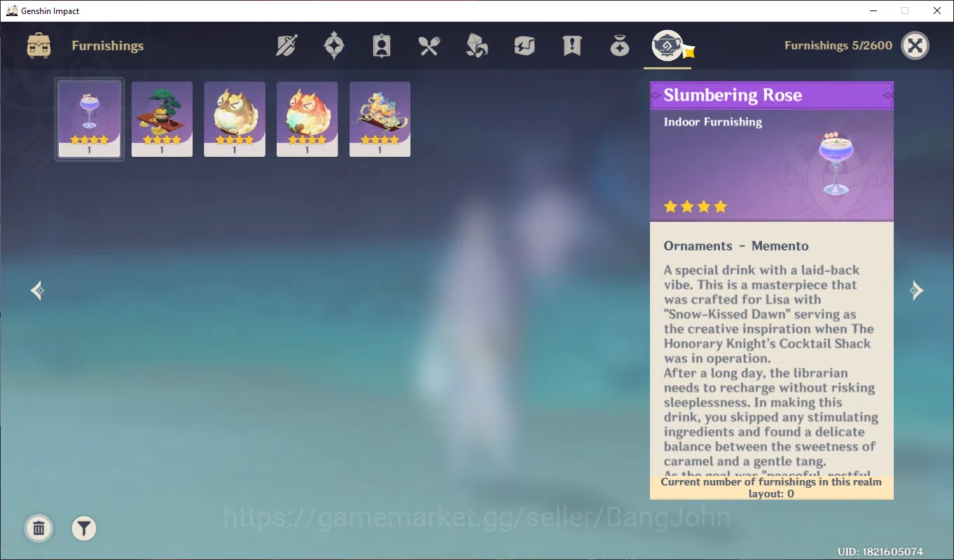Screen dimensions: 954x560
Task: Click the 'Ornaments - Memento' category text
Action: pyautogui.click(x=736, y=246)
